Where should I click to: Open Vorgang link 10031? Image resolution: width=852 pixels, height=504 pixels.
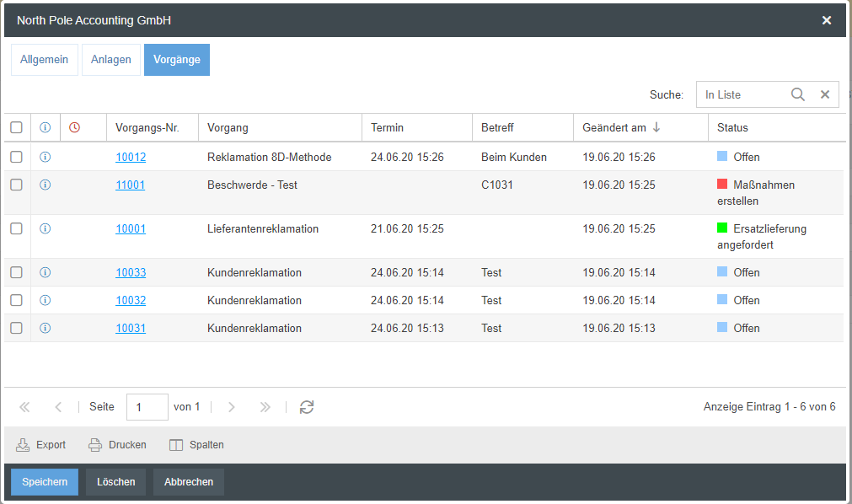coord(131,328)
